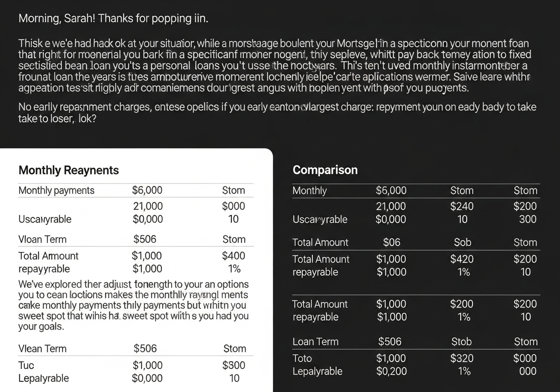This screenshot has width=560, height=392.
Task: Click the "$420" cell in Comparison table
Action: [462, 259]
